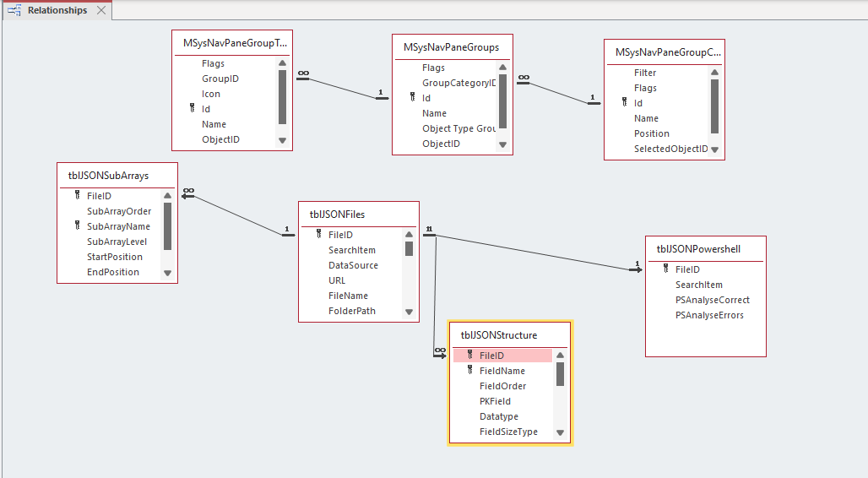Click down scroll arrow in tblJSONStructure table
868x478 pixels.
pos(560,432)
